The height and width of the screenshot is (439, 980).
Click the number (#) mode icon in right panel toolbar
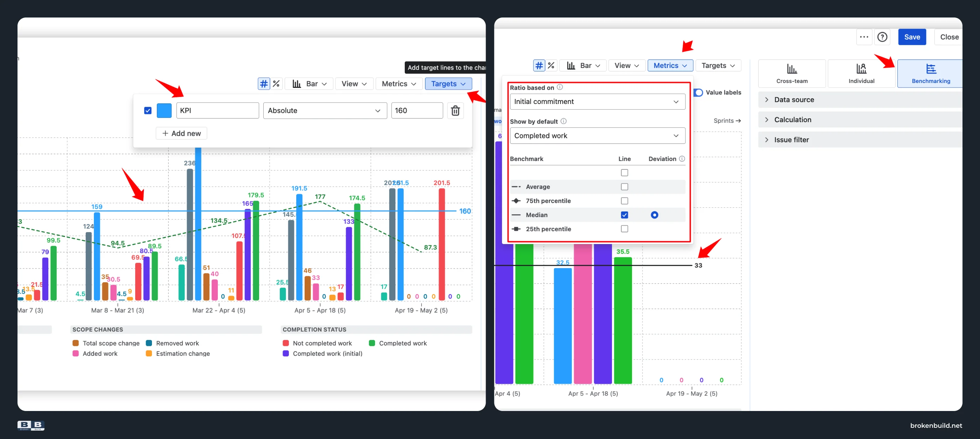[x=539, y=65]
